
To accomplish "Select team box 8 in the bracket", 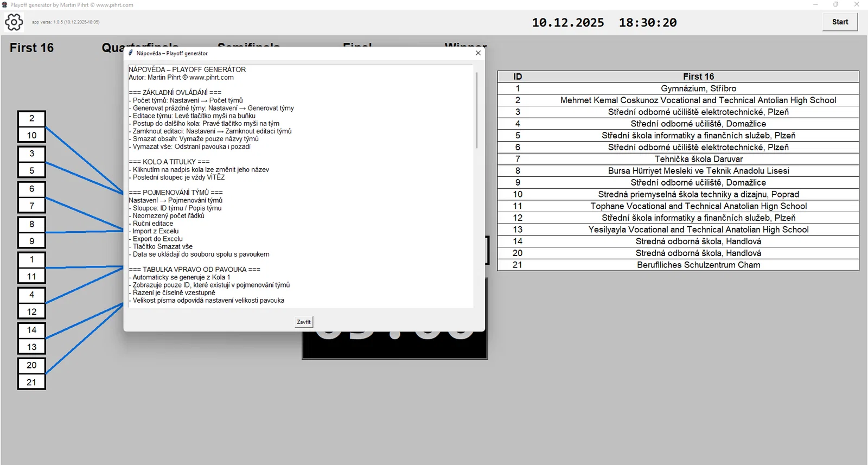I will coord(31,225).
